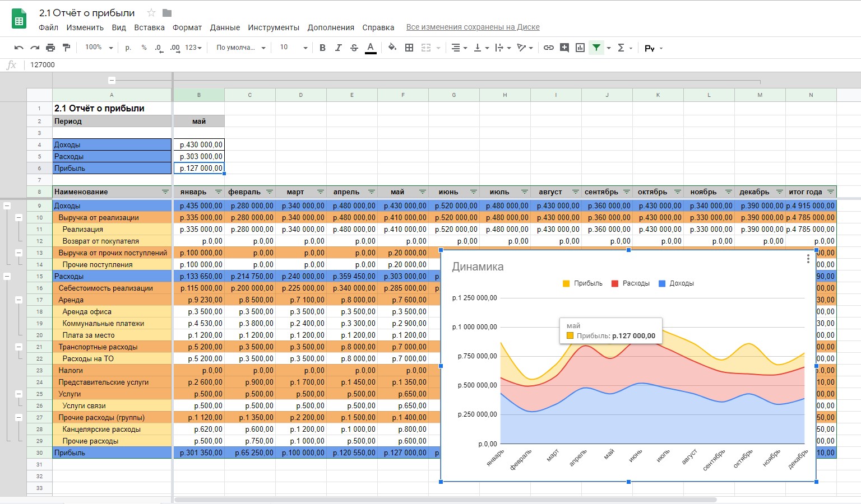
Task: Click the text color underlined A
Action: click(x=371, y=48)
